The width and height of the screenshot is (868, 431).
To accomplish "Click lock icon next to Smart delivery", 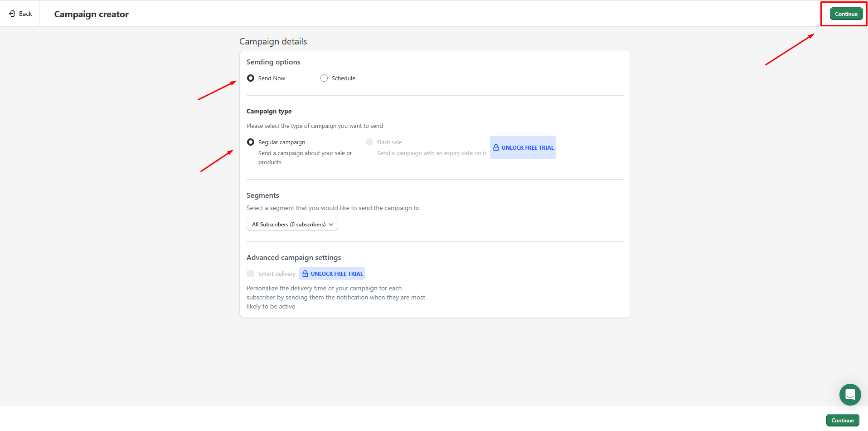I will click(305, 274).
